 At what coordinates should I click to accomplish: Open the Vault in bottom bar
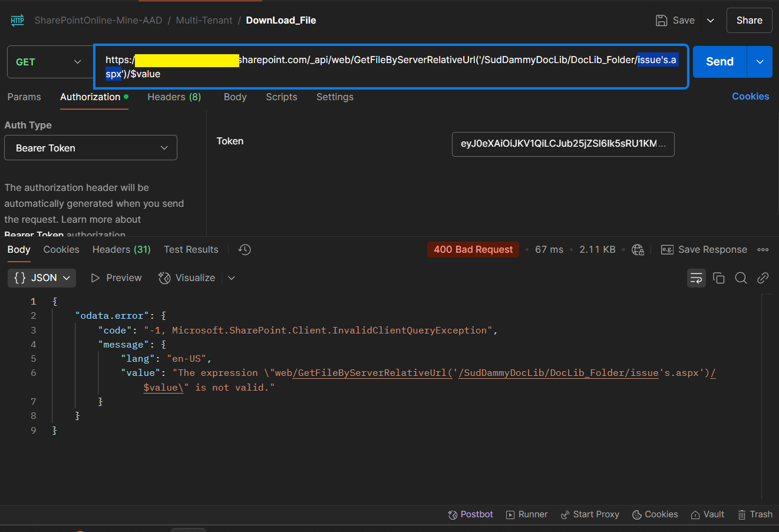pos(708,514)
